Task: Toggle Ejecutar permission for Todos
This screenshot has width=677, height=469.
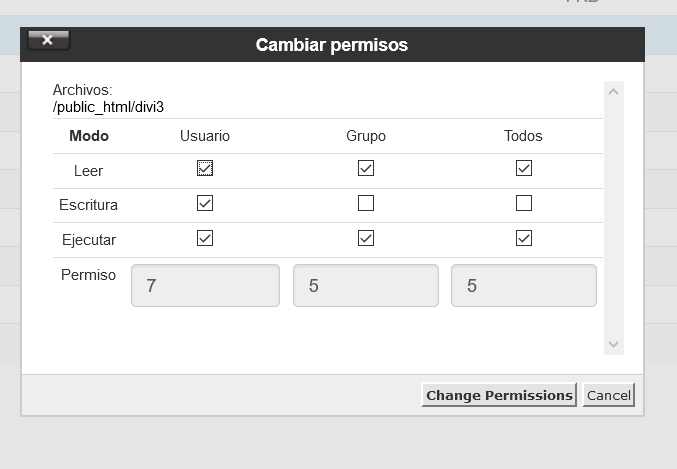Action: (524, 238)
